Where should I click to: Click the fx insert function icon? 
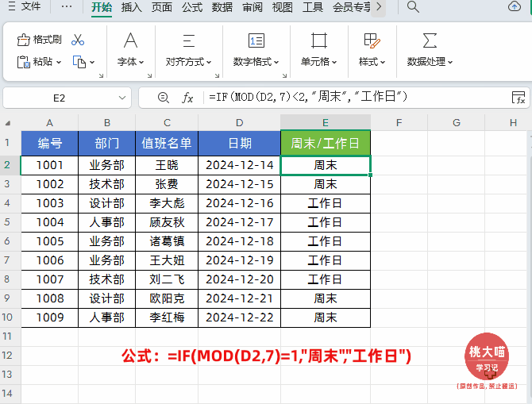(x=187, y=98)
